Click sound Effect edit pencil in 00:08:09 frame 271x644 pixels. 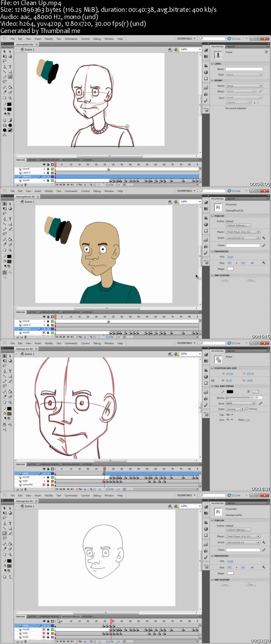260,91
